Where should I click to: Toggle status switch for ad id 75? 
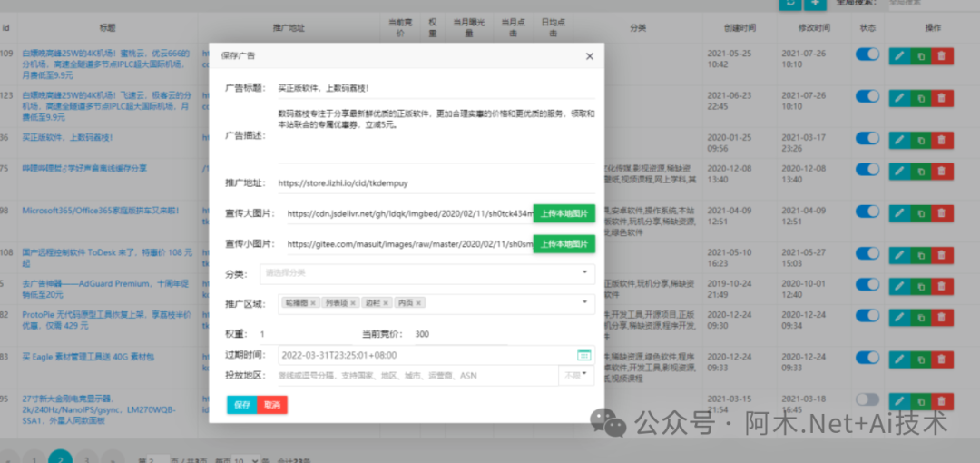(867, 170)
